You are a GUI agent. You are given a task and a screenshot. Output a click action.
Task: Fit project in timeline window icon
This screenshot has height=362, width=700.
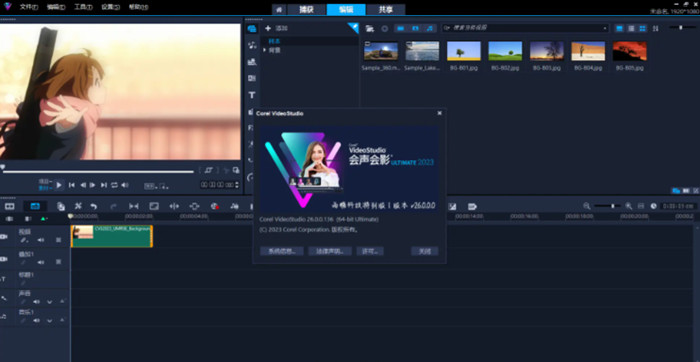coord(641,206)
